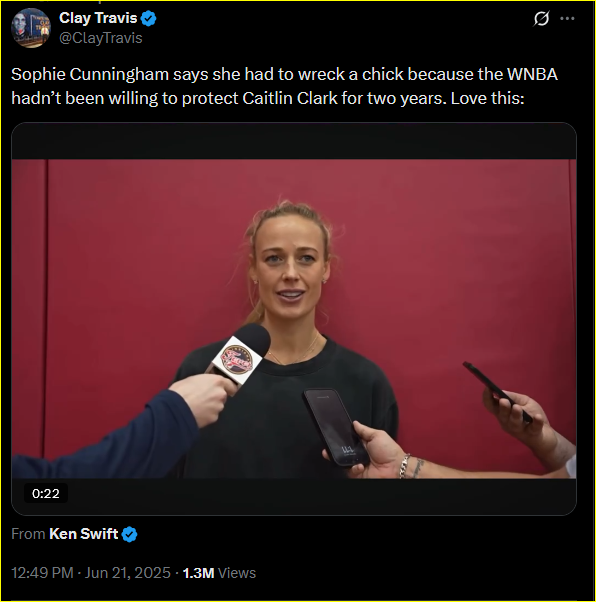Click the Grok slashed-circle icon

pos(541,18)
